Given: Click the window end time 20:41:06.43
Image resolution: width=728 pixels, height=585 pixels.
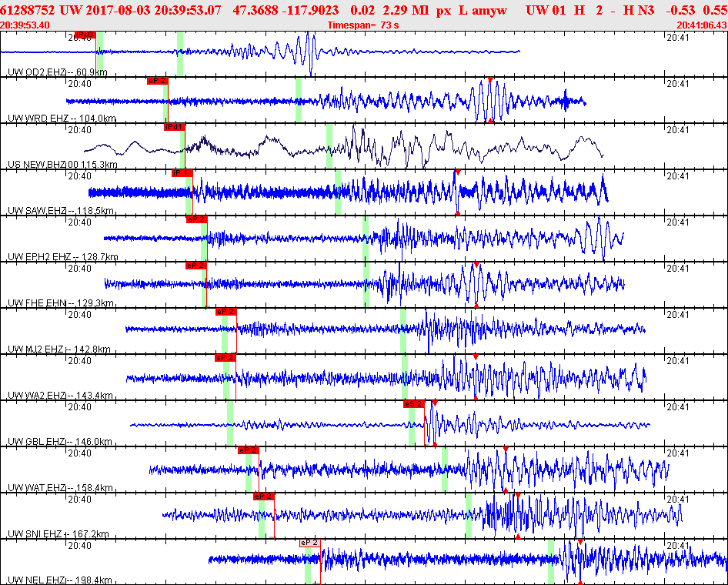Looking at the screenshot, I should pyautogui.click(x=702, y=25).
